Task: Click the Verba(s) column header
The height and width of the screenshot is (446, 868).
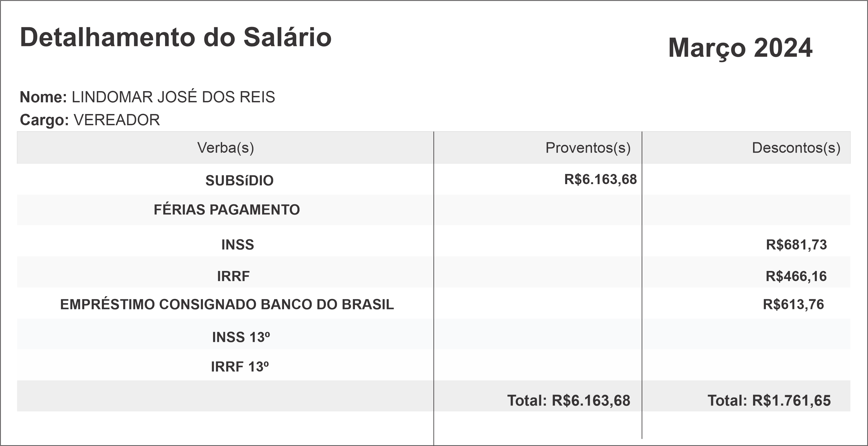Action: pyautogui.click(x=225, y=148)
